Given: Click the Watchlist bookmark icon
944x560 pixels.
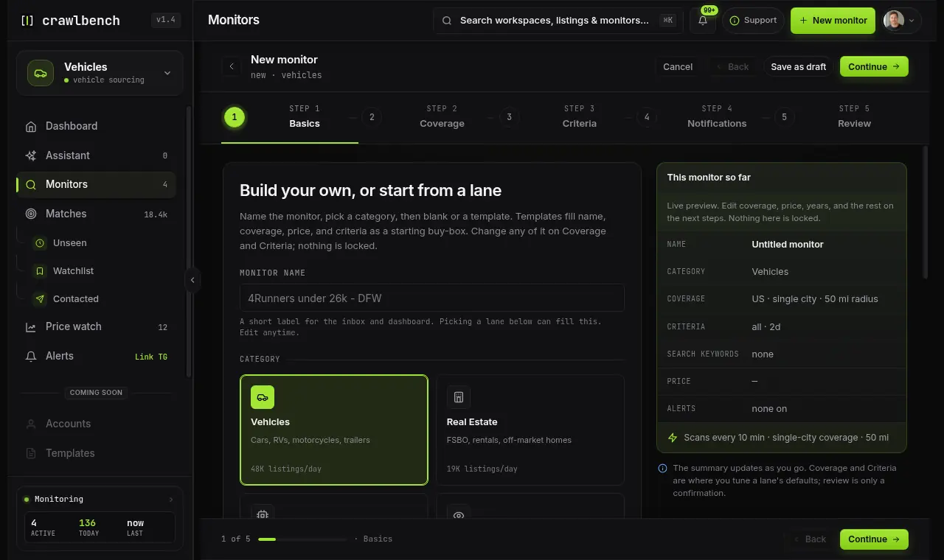Looking at the screenshot, I should point(40,271).
